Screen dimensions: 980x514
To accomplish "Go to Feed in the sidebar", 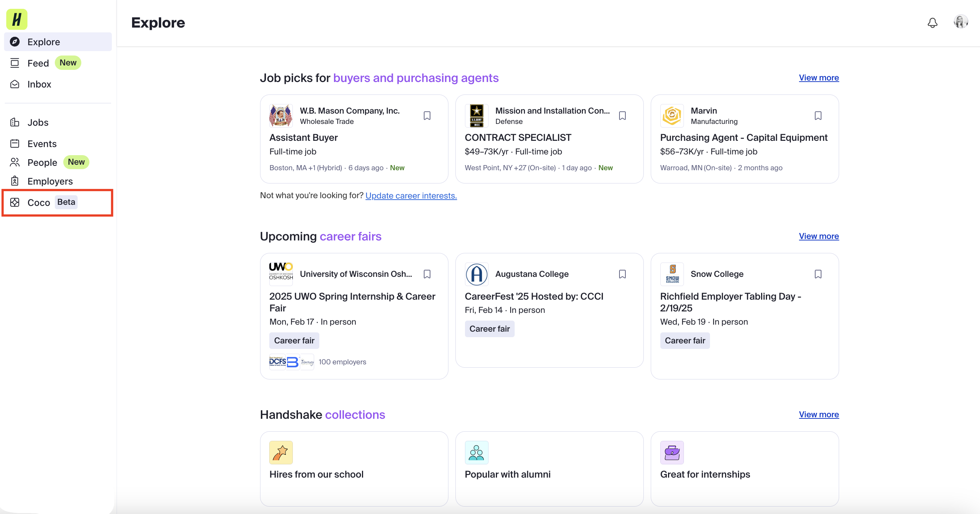I will click(x=58, y=63).
